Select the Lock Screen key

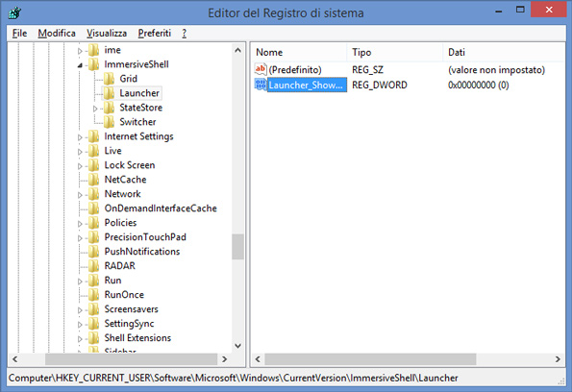[130, 165]
